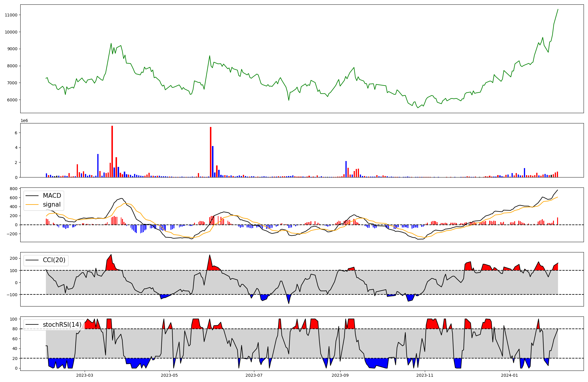Click the 2023-05 date axis label
The height and width of the screenshot is (382, 588).
coord(169,375)
